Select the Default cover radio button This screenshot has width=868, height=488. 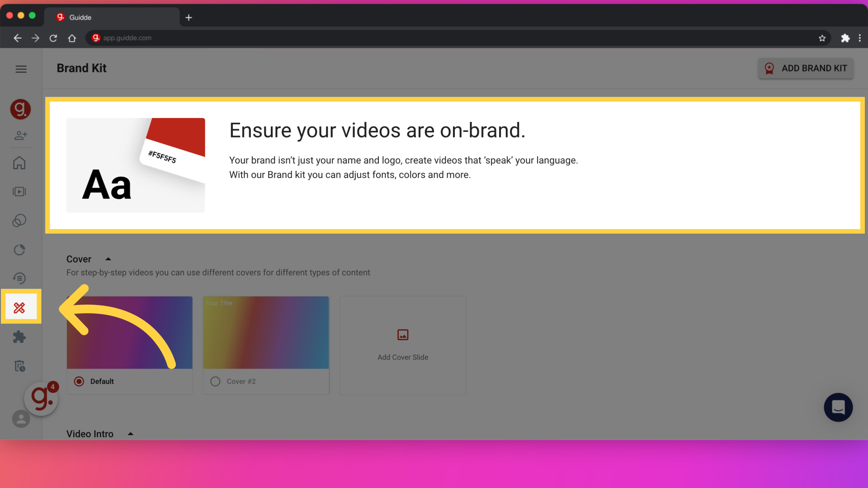79,381
